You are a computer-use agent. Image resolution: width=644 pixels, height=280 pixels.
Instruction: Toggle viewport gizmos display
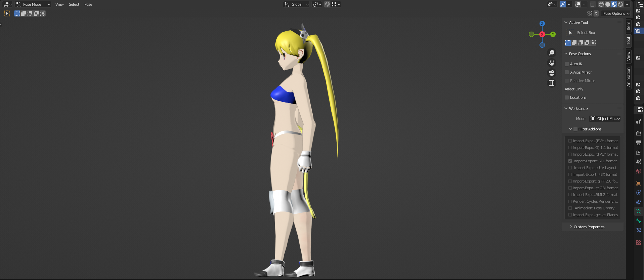[563, 4]
